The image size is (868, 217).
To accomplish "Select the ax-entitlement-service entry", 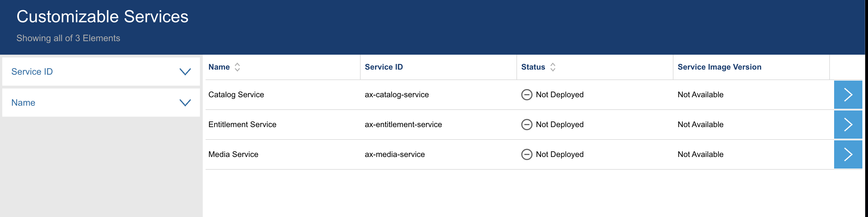I will [x=403, y=125].
